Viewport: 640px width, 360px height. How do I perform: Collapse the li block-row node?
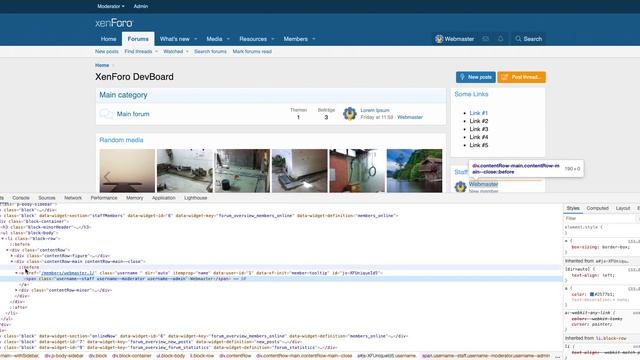click(x=2, y=238)
